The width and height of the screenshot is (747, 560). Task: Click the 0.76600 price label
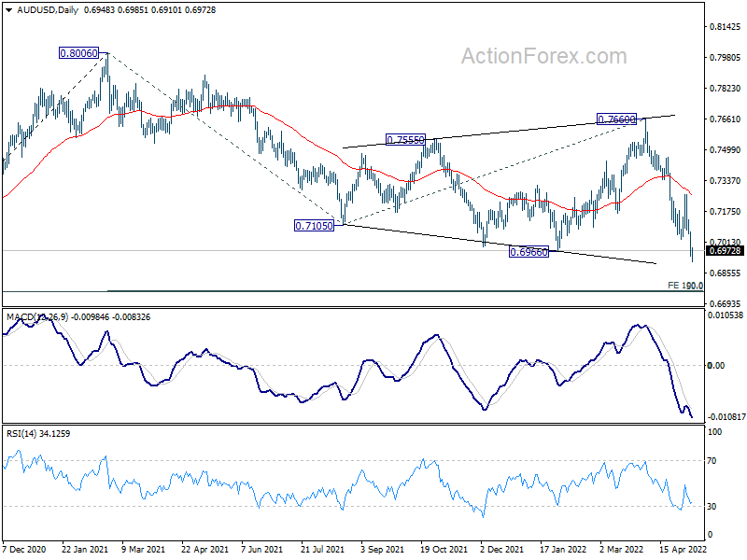pyautogui.click(x=616, y=119)
